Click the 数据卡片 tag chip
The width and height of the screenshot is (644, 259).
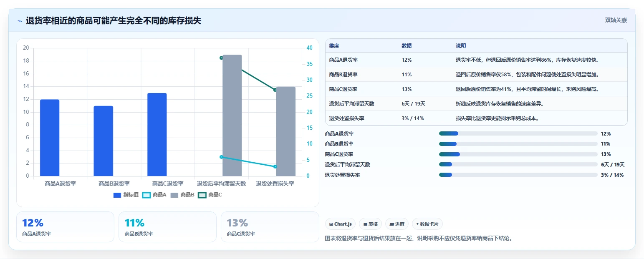(x=427, y=224)
